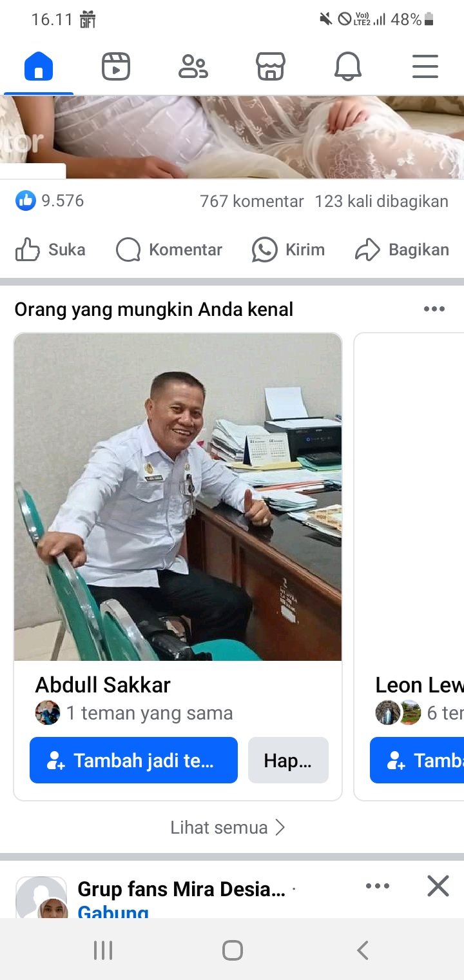The width and height of the screenshot is (464, 980).
Task: Open the Marketplace storefront icon
Action: [x=271, y=66]
